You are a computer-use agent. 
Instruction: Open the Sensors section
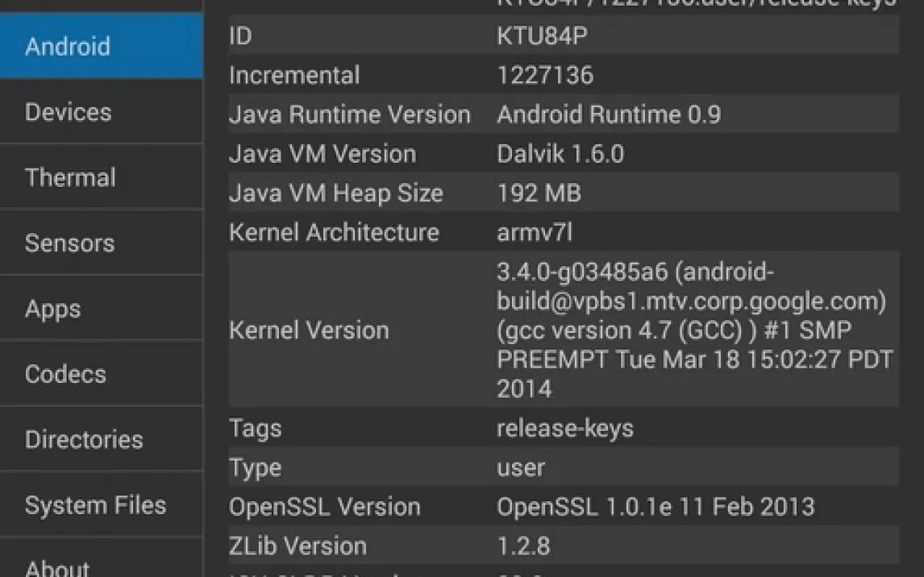(x=101, y=243)
